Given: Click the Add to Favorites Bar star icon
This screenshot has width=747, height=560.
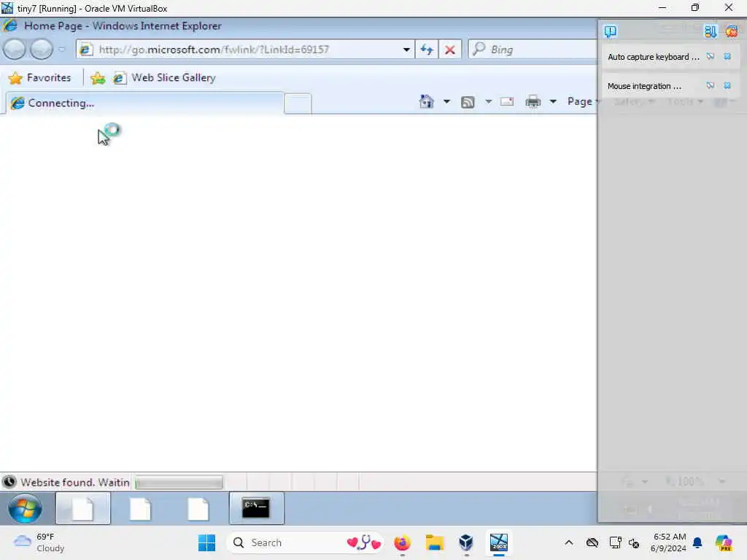Looking at the screenshot, I should pyautogui.click(x=98, y=78).
